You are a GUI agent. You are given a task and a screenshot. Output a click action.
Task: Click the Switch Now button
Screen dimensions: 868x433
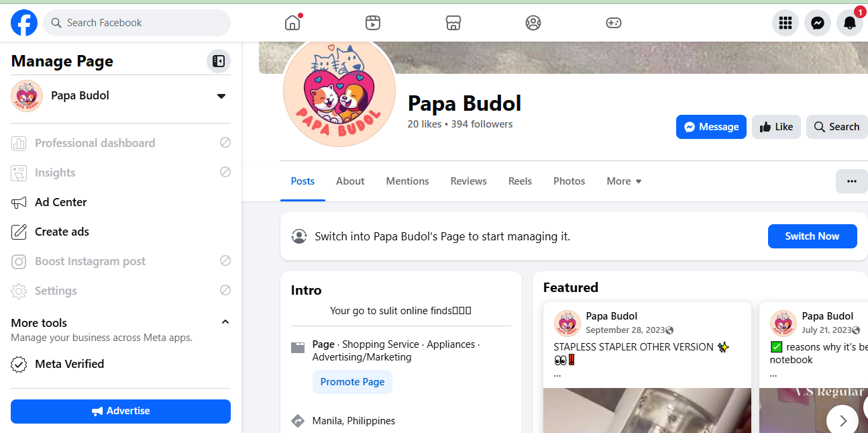point(812,236)
